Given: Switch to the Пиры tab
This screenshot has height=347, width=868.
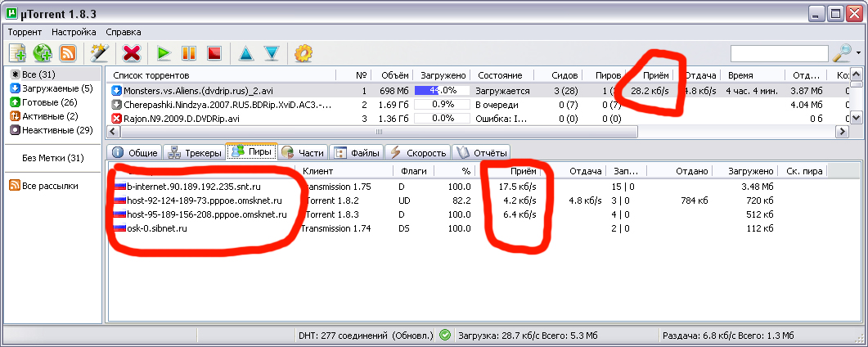Looking at the screenshot, I should pyautogui.click(x=253, y=151).
